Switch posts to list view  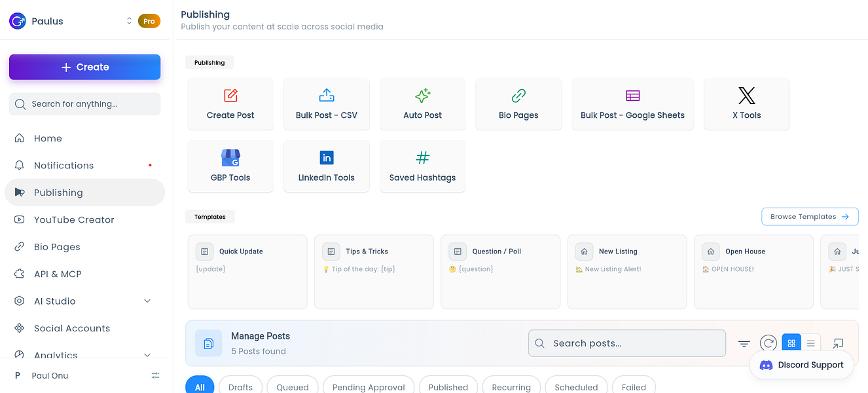(x=811, y=343)
